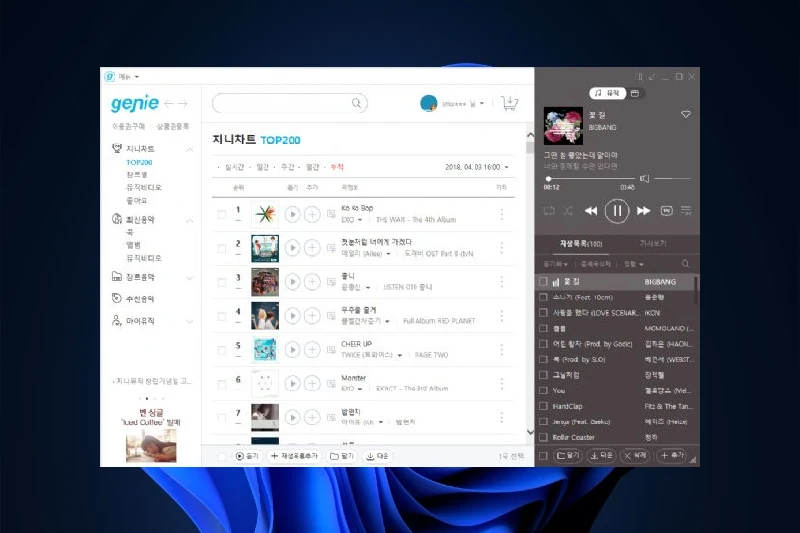Select TOP200 in the sidebar
The width and height of the screenshot is (800, 533).
(x=139, y=162)
